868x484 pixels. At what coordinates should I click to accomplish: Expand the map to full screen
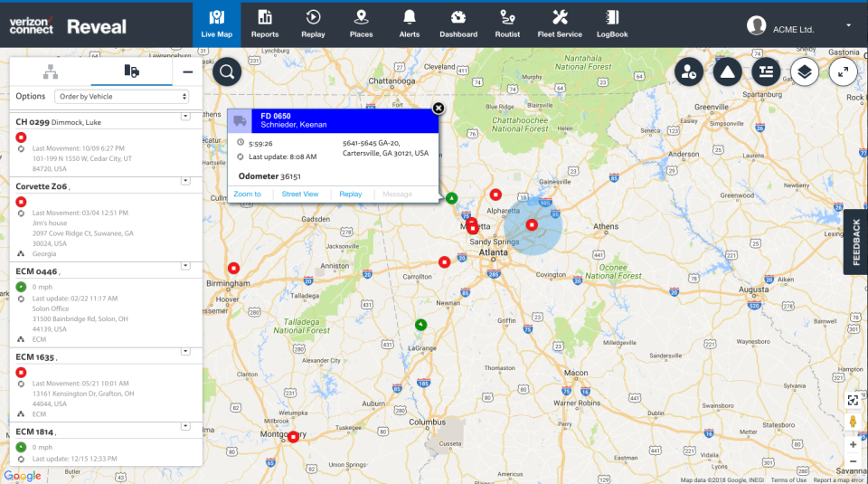(x=843, y=71)
